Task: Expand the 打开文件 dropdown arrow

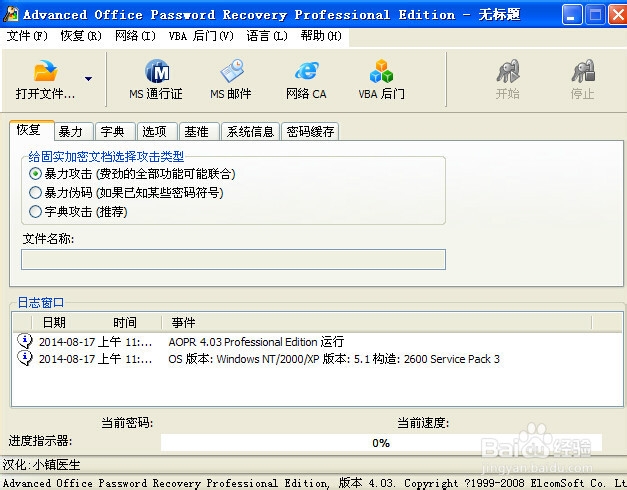Action: 88,79
